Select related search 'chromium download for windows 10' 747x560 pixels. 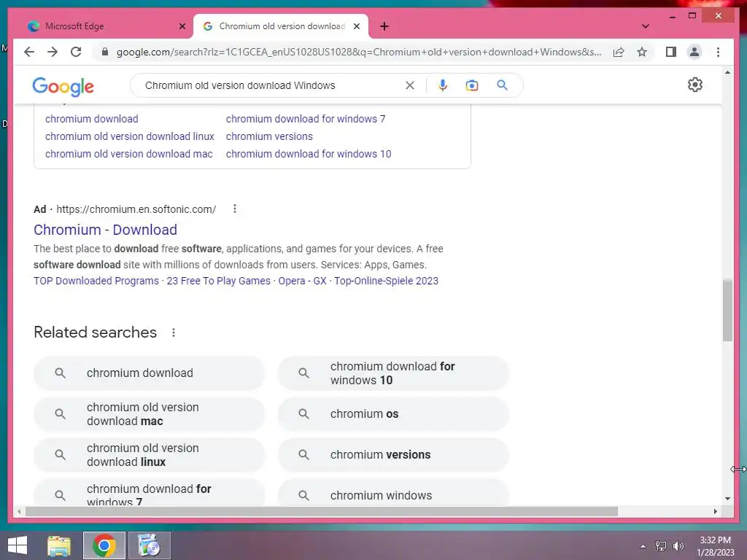pos(393,373)
